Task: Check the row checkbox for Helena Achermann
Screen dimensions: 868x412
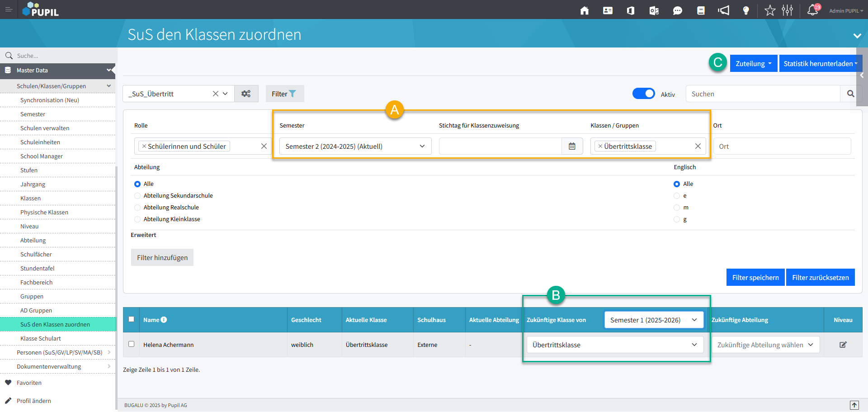Action: [132, 344]
